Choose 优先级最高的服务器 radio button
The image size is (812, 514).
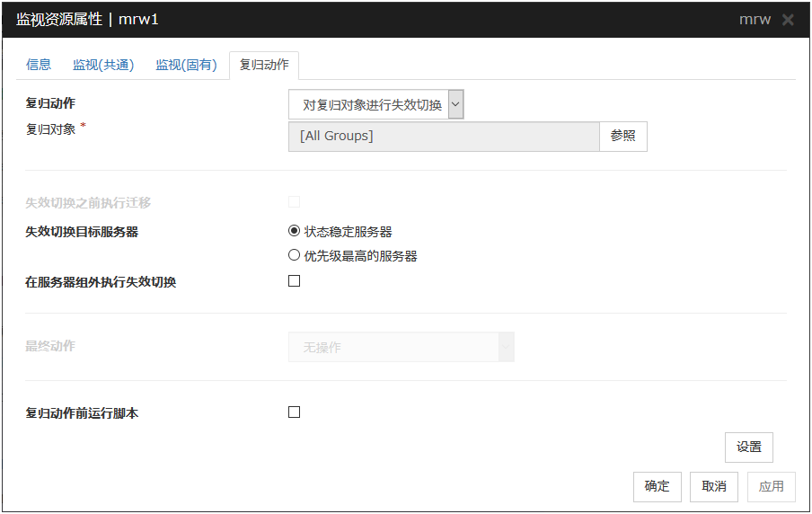[294, 255]
